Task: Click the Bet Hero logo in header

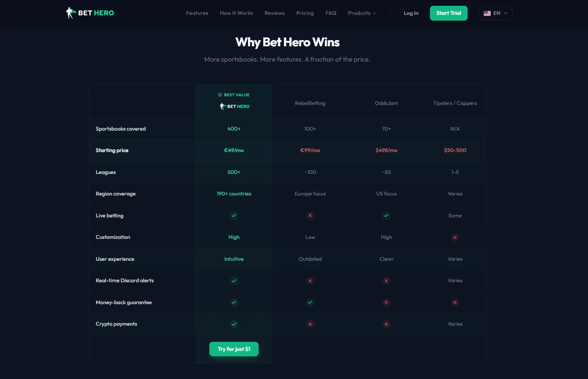Action: [90, 13]
